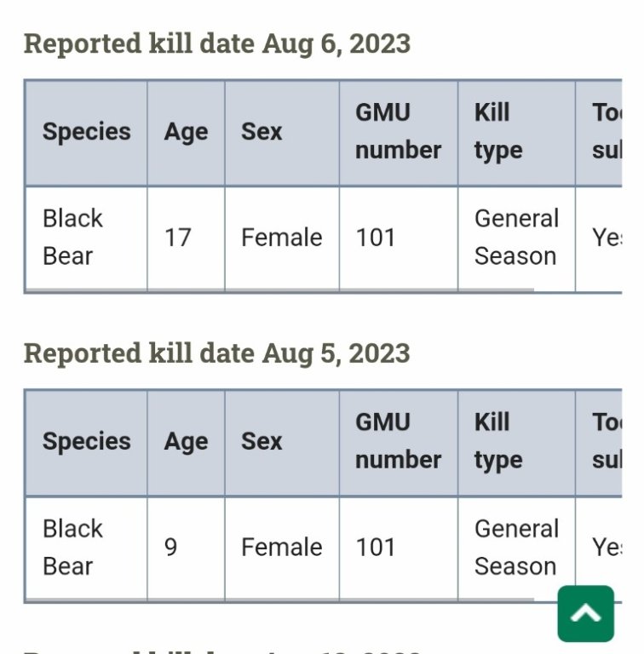Select the Female cell in Aug 6 table
This screenshot has width=644, height=654.
pos(281,238)
